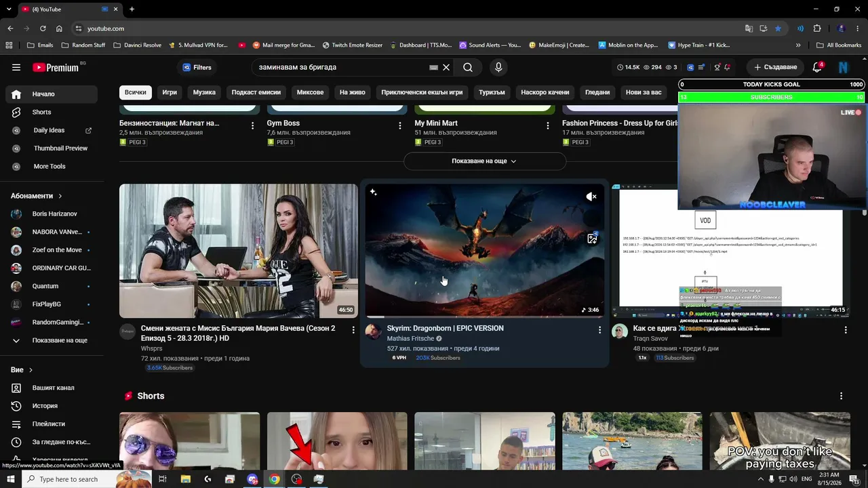Image resolution: width=868 pixels, height=488 pixels.
Task: Open Thumbnail Preview in the sidebar
Action: (x=52, y=148)
